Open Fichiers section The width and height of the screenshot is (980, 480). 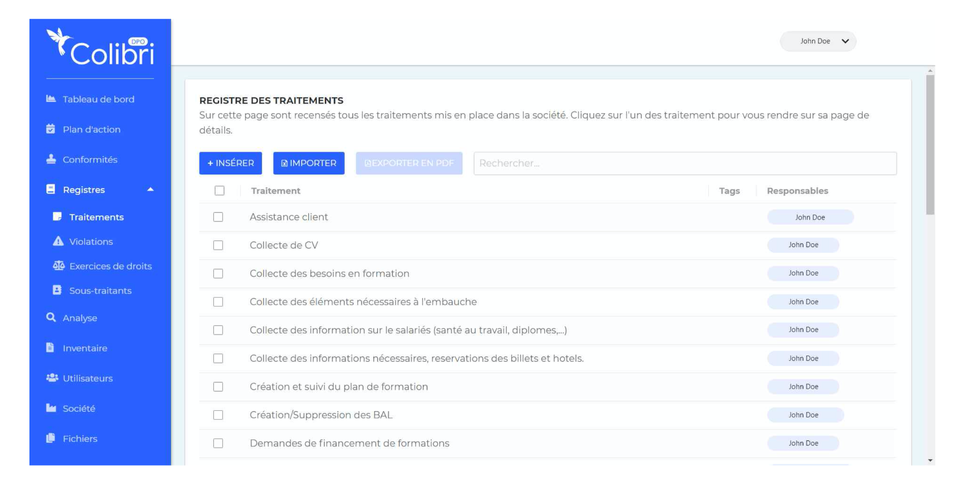tap(80, 439)
